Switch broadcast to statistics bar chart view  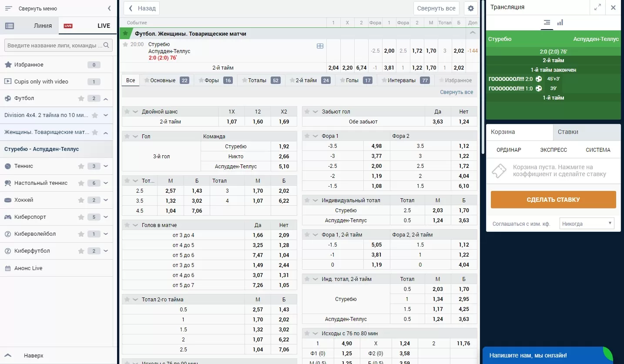[x=560, y=23]
